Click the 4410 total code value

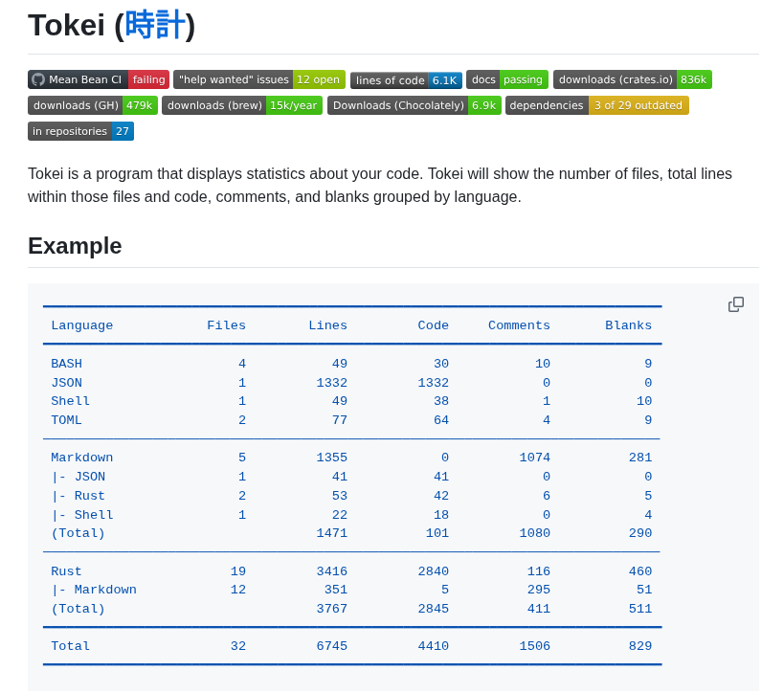pyautogui.click(x=434, y=646)
